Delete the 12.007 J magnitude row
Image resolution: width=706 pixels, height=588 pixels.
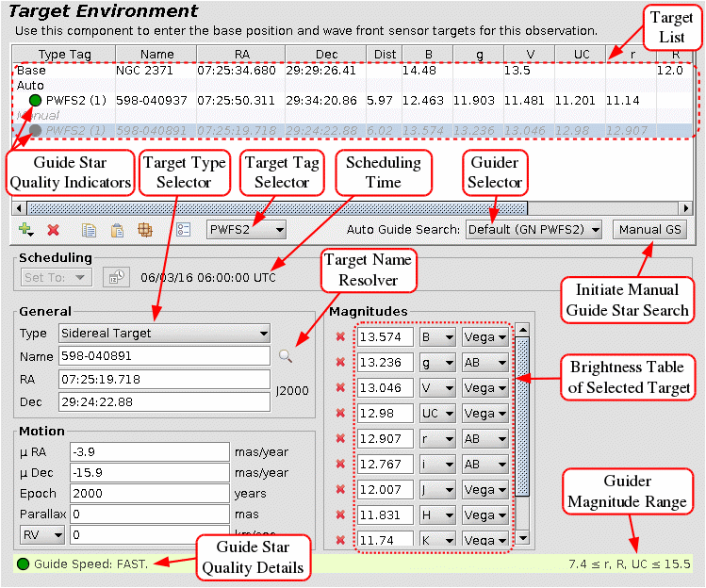click(340, 489)
